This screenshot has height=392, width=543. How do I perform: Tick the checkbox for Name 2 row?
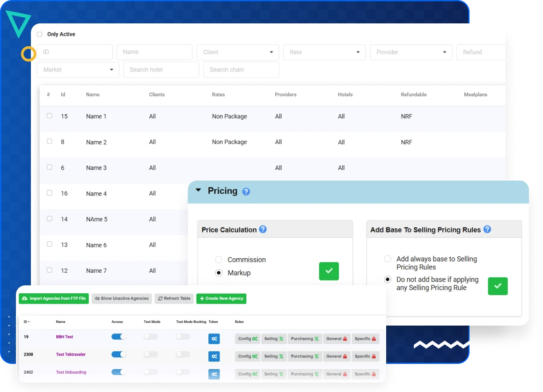click(x=50, y=142)
